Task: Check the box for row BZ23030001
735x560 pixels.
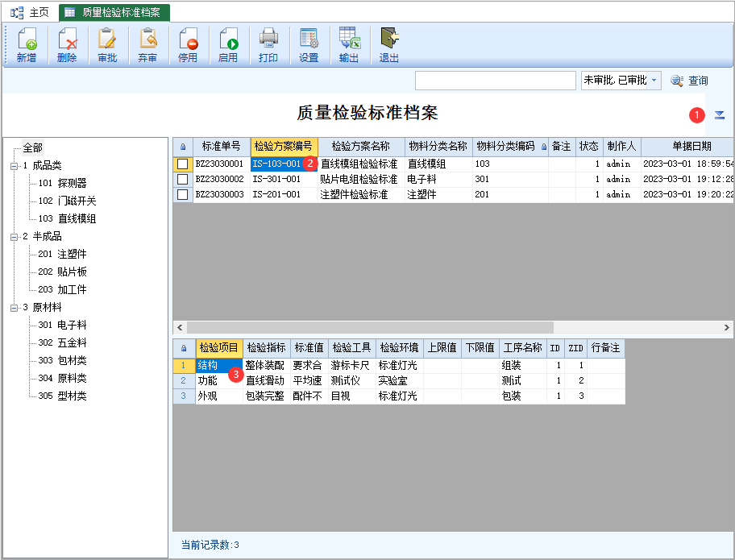Action: [x=183, y=164]
